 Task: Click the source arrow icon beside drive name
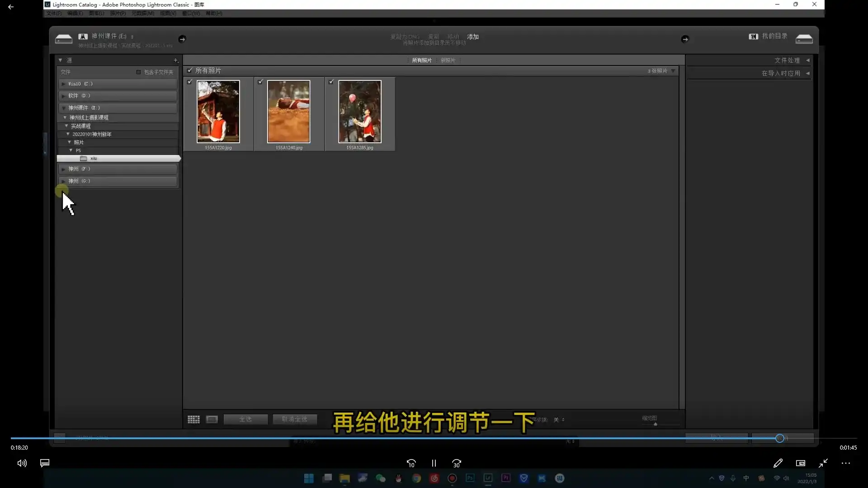click(x=182, y=39)
